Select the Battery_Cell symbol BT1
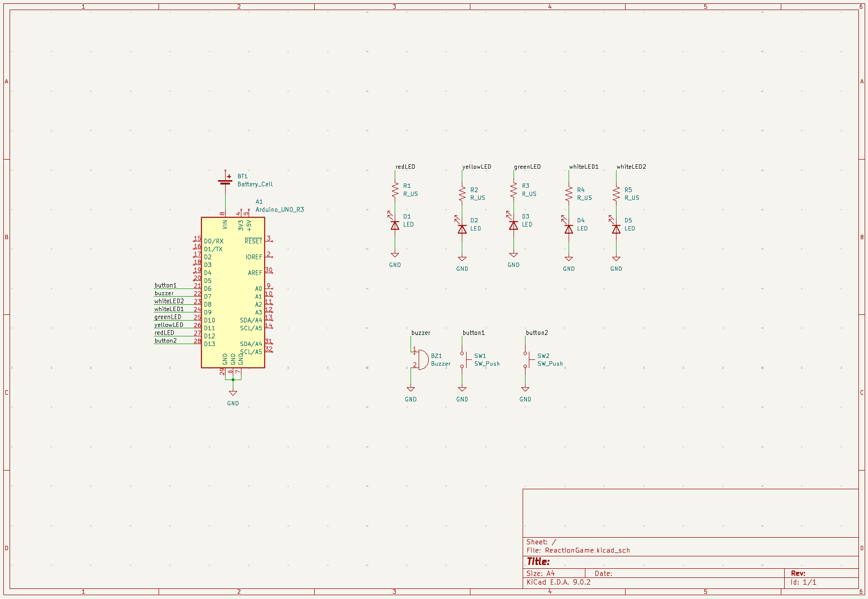 pos(225,182)
